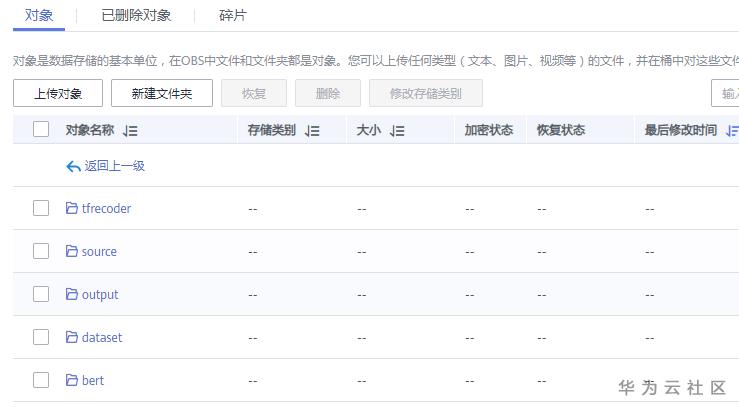Image resolution: width=739 pixels, height=413 pixels.
Task: Click the source folder icon
Action: (x=72, y=251)
